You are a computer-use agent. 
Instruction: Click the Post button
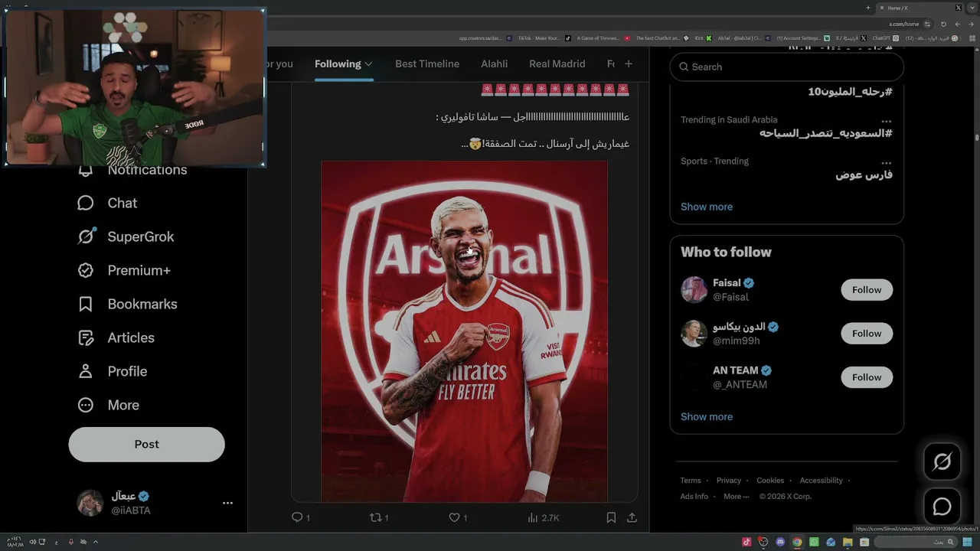(x=146, y=444)
